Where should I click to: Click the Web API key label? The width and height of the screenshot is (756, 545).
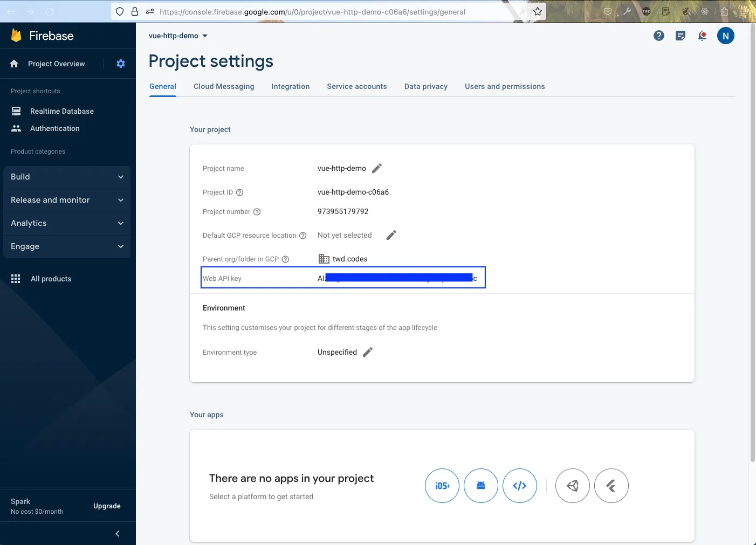222,279
